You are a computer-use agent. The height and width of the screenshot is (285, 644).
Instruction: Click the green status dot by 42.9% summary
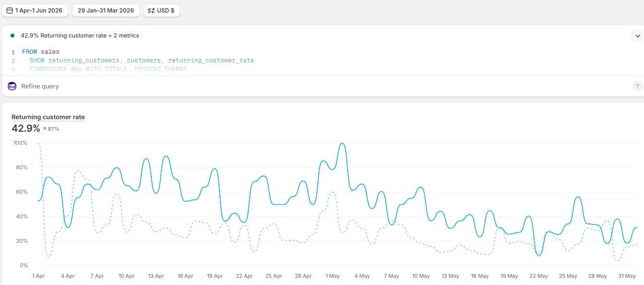pyautogui.click(x=12, y=36)
